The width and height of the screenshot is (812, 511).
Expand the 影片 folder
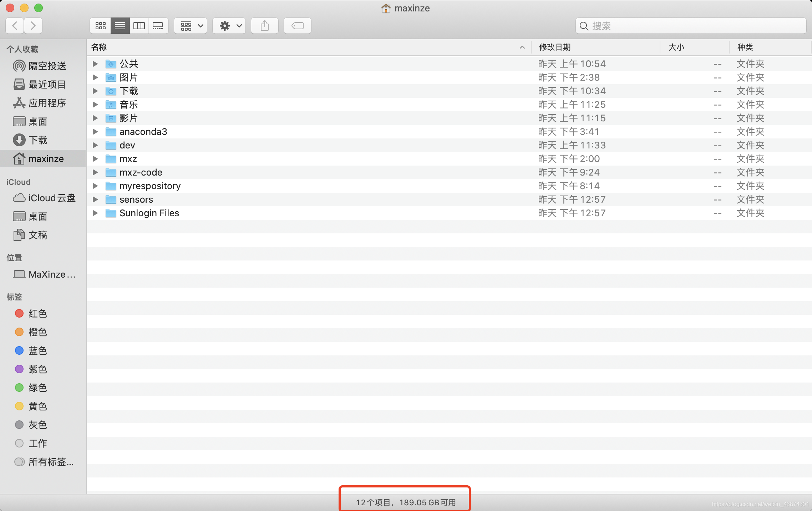coord(95,118)
